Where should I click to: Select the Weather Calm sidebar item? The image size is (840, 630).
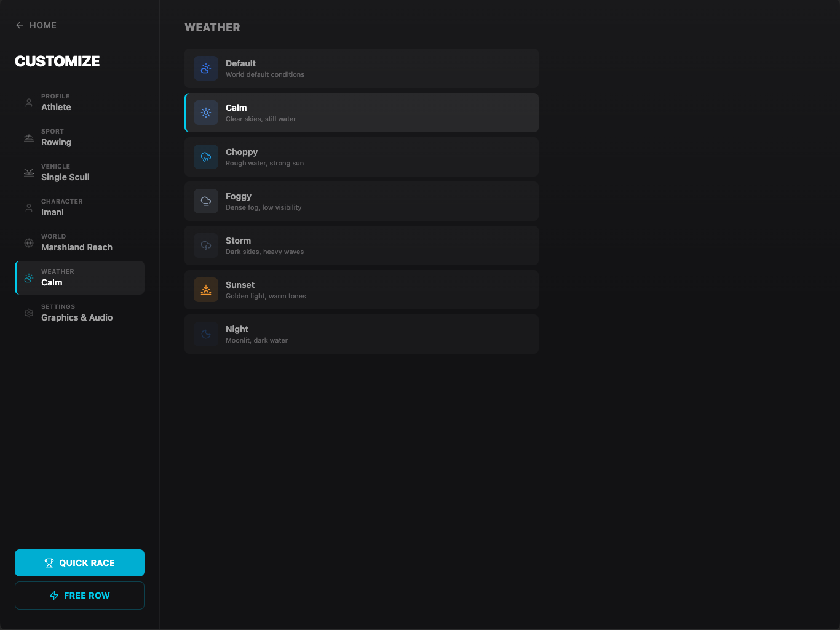pos(79,278)
